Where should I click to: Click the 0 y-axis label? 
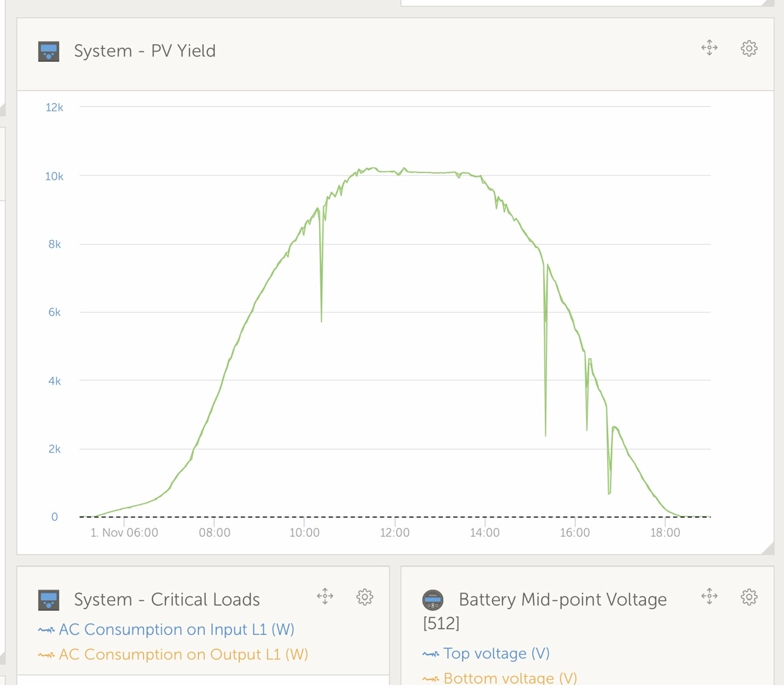tap(55, 517)
